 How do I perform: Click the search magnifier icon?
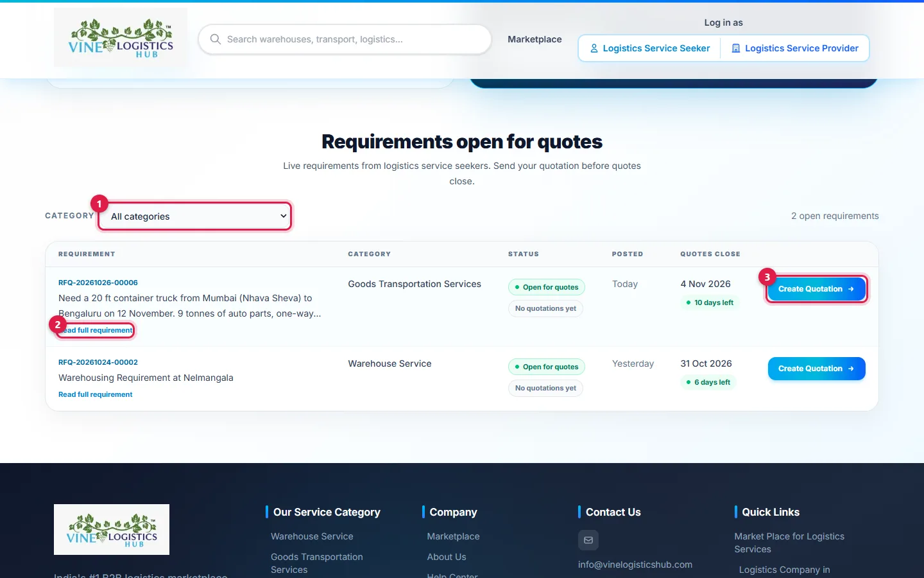(216, 39)
